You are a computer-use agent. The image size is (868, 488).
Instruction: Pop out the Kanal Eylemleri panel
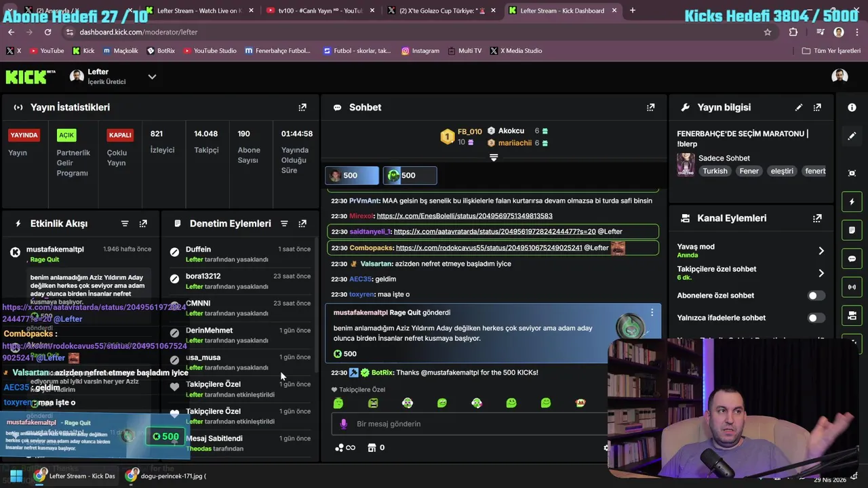coord(817,218)
